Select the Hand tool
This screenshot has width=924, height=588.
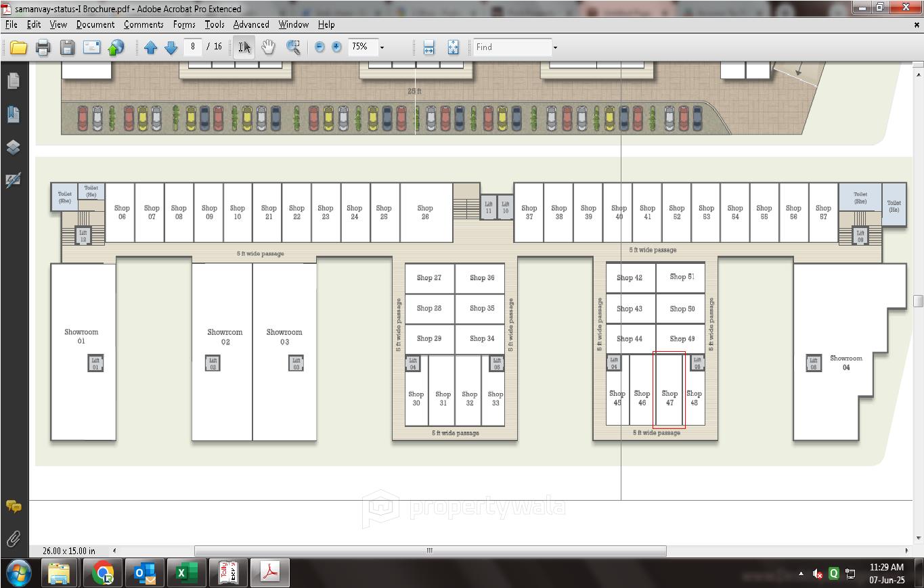coord(269,47)
